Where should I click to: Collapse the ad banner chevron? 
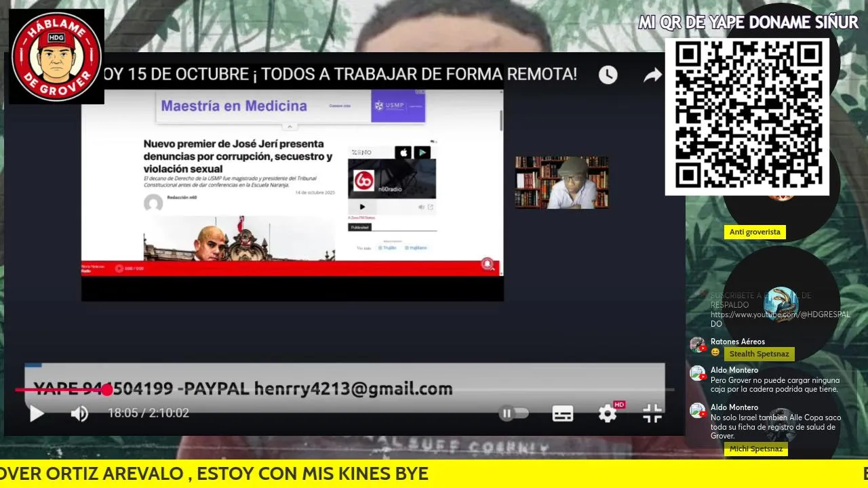tap(290, 127)
